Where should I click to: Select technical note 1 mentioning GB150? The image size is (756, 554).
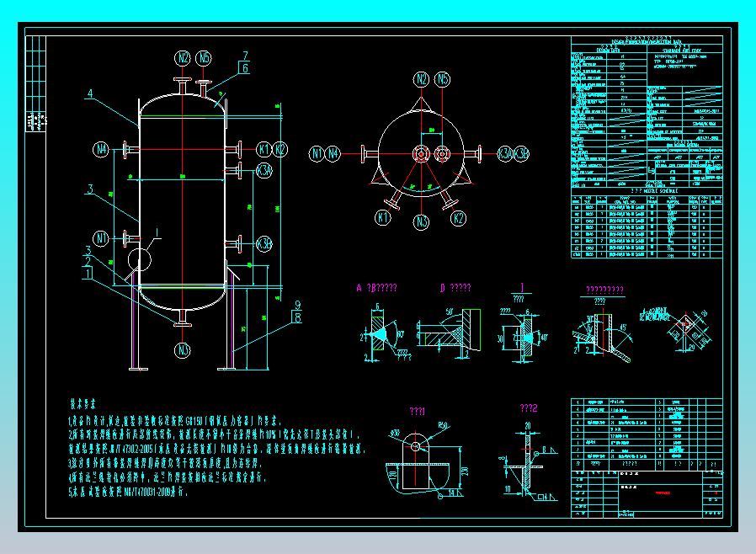point(174,421)
